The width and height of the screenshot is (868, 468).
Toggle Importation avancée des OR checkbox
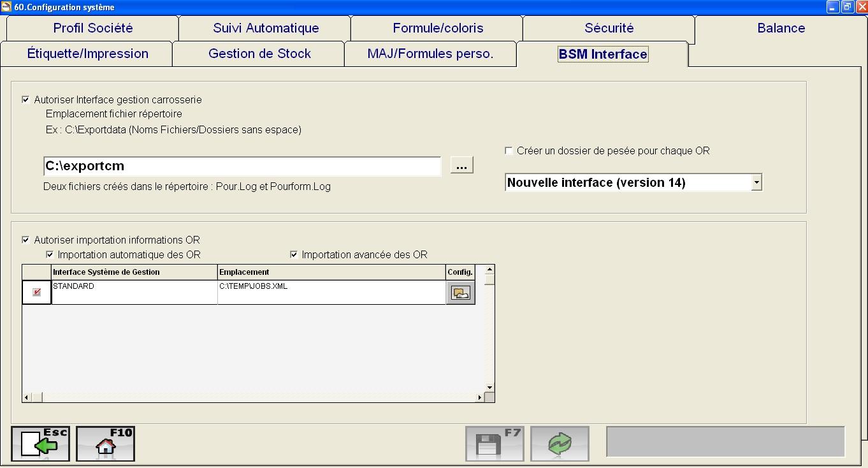tap(294, 254)
